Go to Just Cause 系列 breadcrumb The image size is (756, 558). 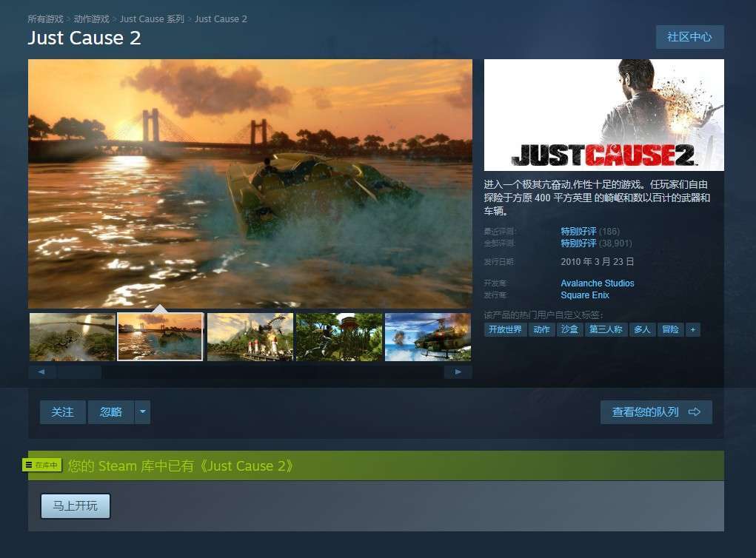pos(152,19)
